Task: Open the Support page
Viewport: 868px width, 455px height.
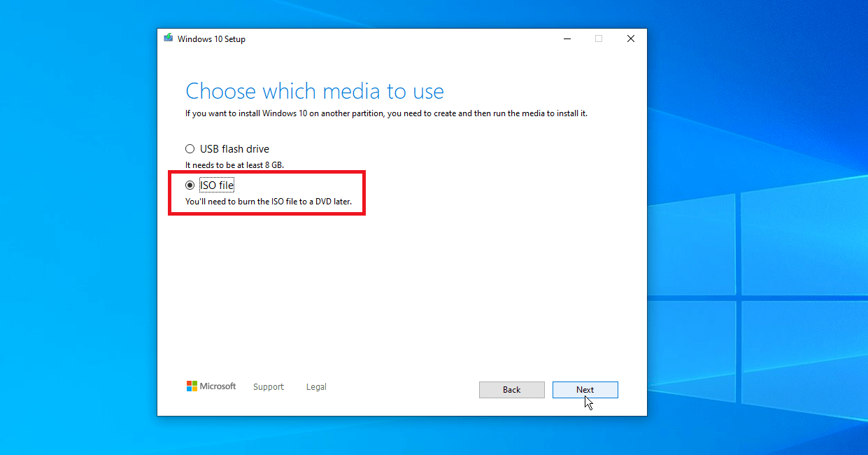Action: [x=268, y=386]
